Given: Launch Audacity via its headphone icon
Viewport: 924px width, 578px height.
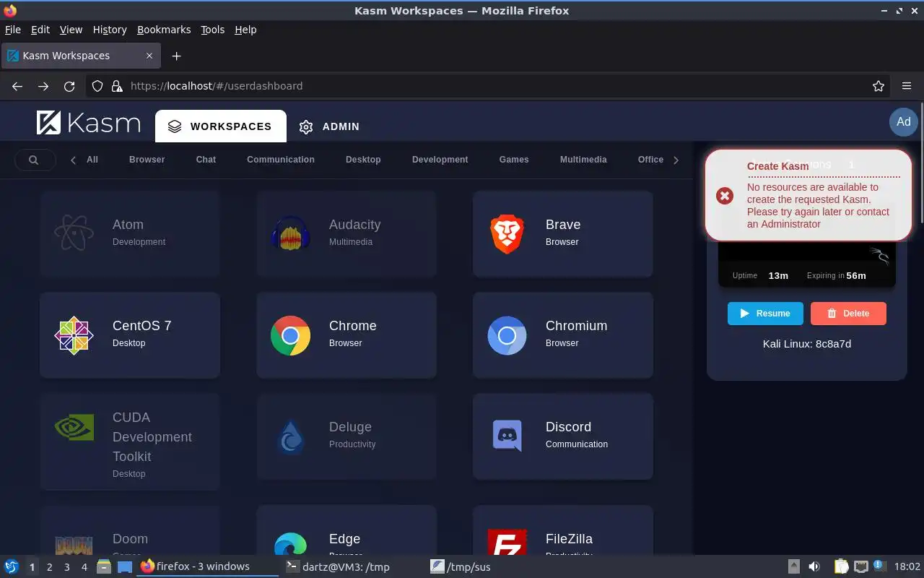Looking at the screenshot, I should (x=290, y=233).
